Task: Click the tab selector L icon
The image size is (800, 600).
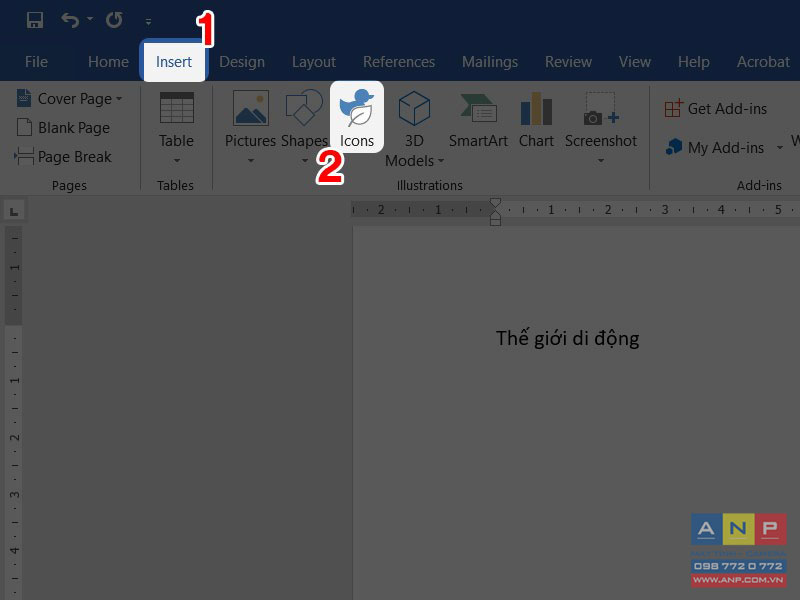Action: (14, 211)
